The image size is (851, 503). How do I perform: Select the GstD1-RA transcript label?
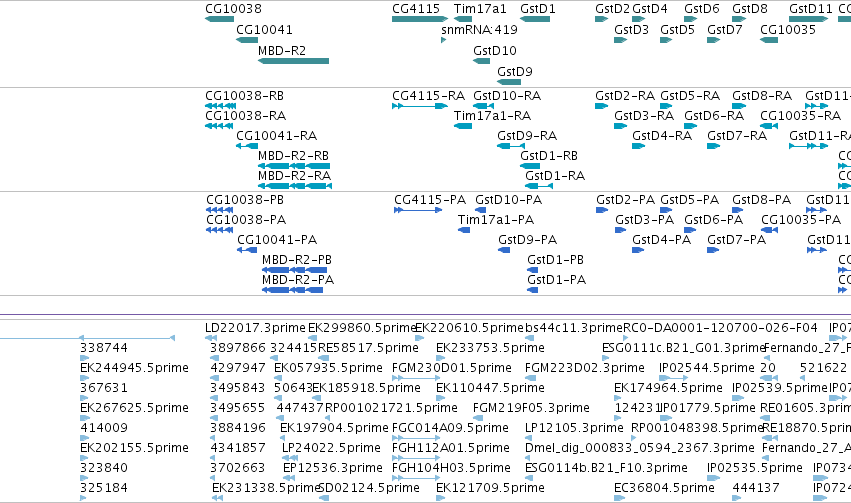point(555,176)
